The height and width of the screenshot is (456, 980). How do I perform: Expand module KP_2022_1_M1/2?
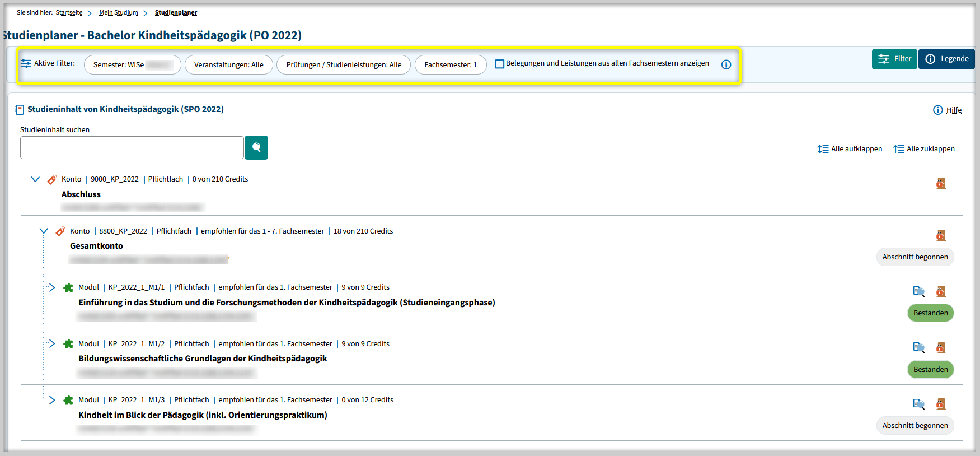click(x=52, y=343)
